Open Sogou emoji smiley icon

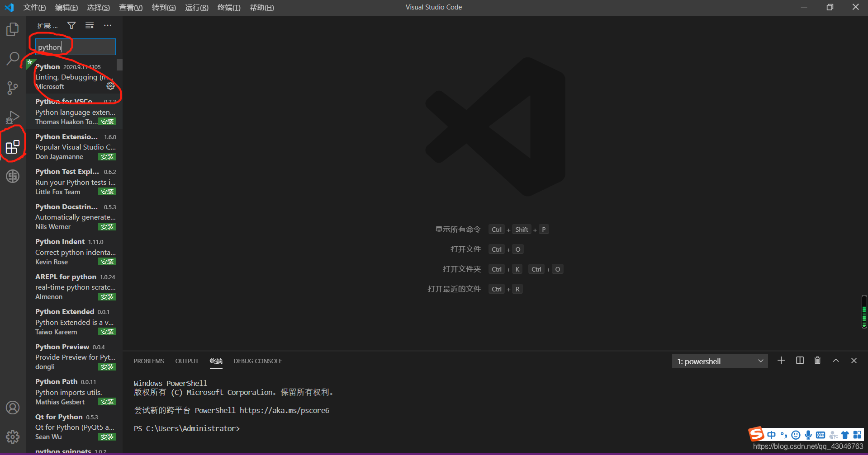[796, 435]
